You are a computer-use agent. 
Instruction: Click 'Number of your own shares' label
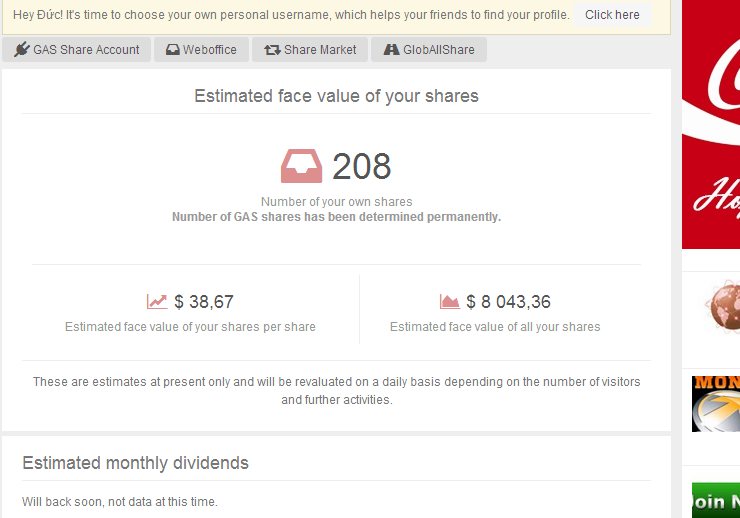pyautogui.click(x=336, y=202)
